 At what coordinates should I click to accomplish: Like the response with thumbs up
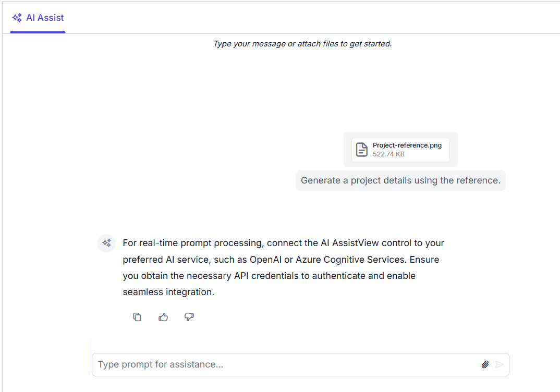pos(163,317)
